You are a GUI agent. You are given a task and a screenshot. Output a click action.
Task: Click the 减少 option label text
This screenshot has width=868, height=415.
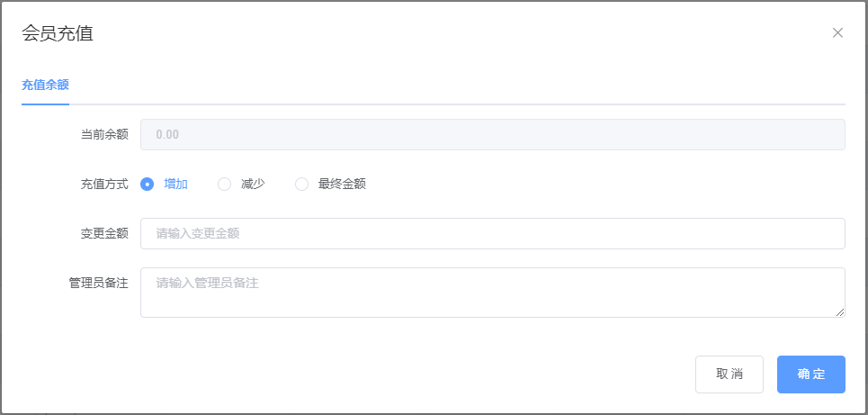253,185
